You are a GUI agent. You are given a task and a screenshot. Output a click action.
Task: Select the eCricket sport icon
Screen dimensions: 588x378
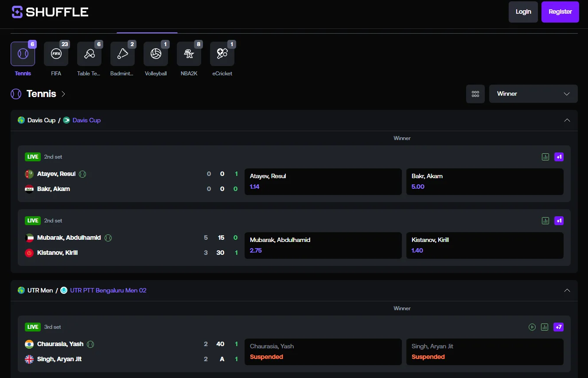pyautogui.click(x=222, y=54)
